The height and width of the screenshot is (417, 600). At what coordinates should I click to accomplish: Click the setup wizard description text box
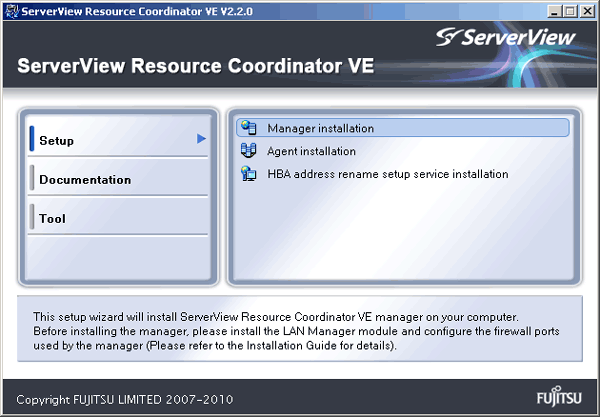[x=300, y=328]
